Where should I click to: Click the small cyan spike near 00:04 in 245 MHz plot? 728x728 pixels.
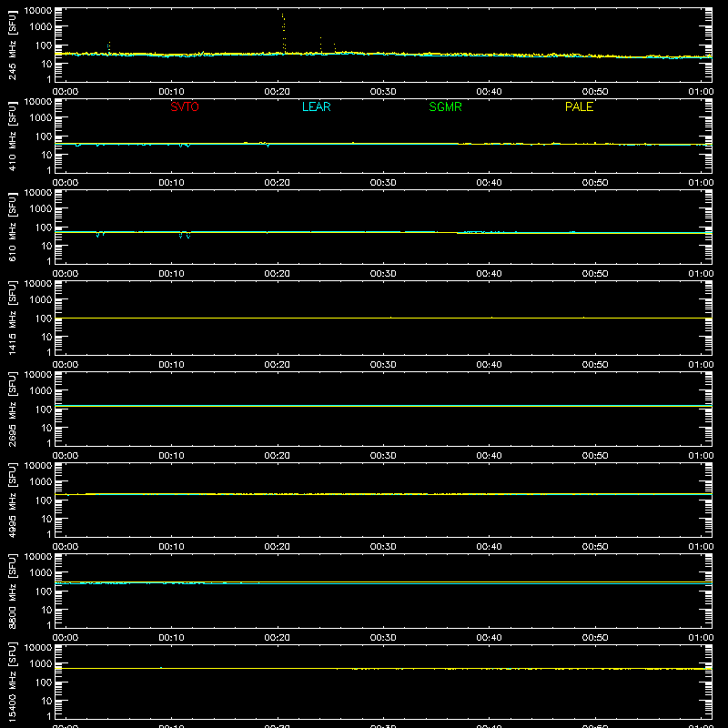(x=109, y=48)
